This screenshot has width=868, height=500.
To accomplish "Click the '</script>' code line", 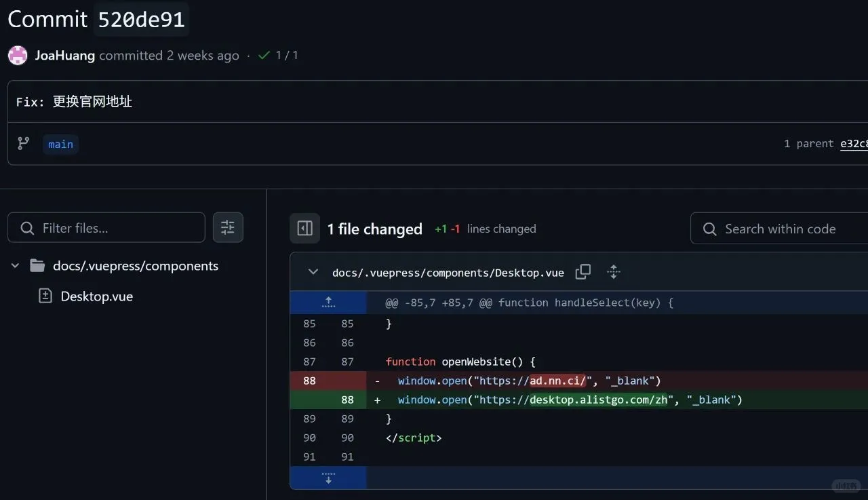I will (x=414, y=438).
